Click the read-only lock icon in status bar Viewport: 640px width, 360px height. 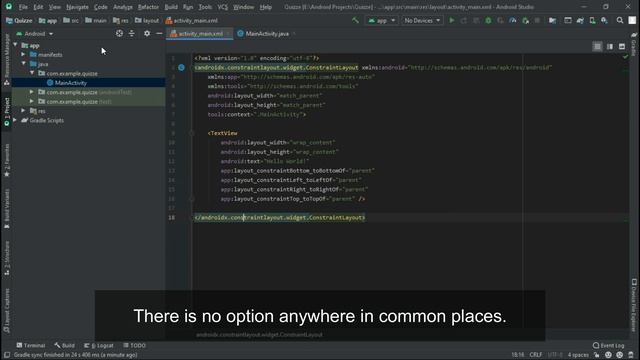[597, 355]
